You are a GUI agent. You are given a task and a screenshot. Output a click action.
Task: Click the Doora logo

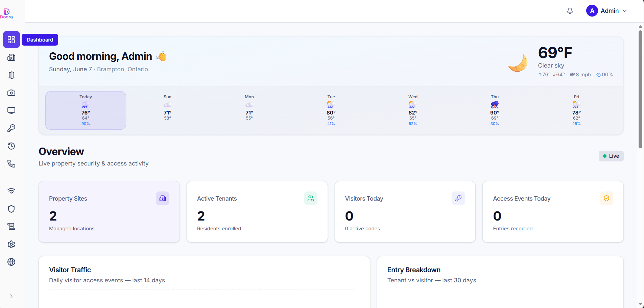pos(6,14)
